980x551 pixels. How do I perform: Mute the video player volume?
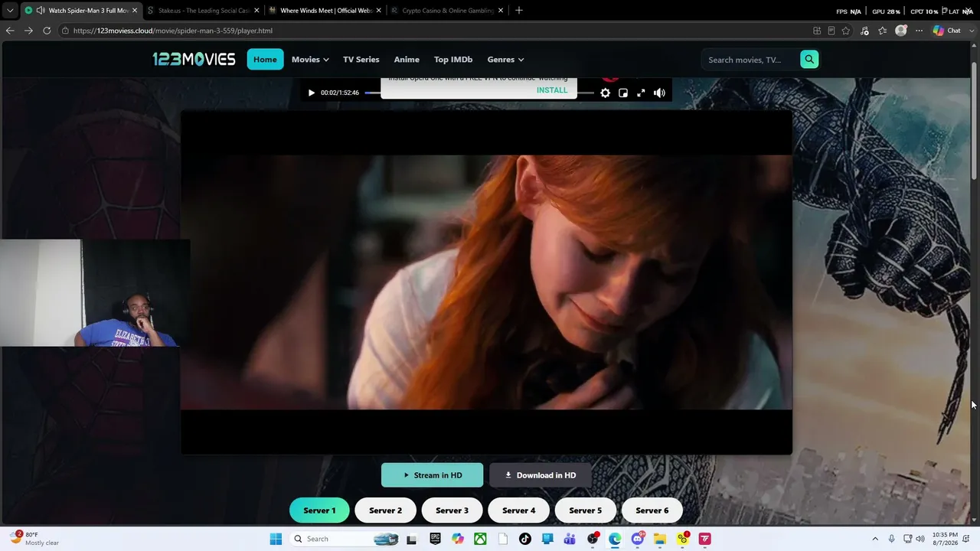[x=659, y=93]
